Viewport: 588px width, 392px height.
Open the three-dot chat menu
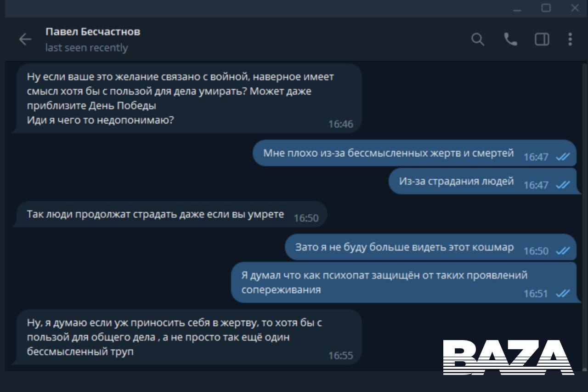(570, 40)
